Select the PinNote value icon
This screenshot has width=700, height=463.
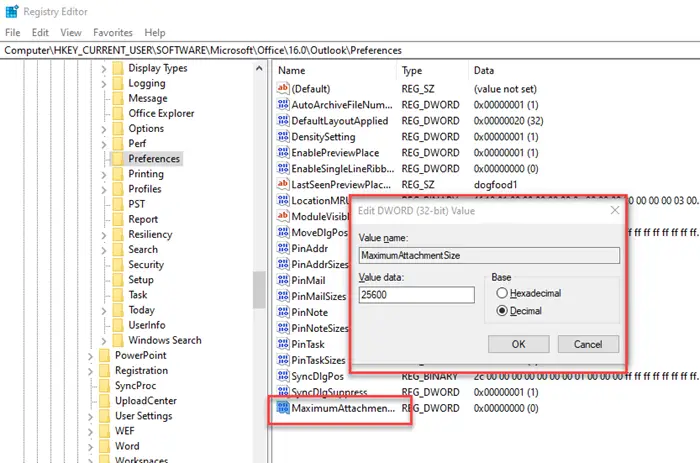[x=283, y=313]
